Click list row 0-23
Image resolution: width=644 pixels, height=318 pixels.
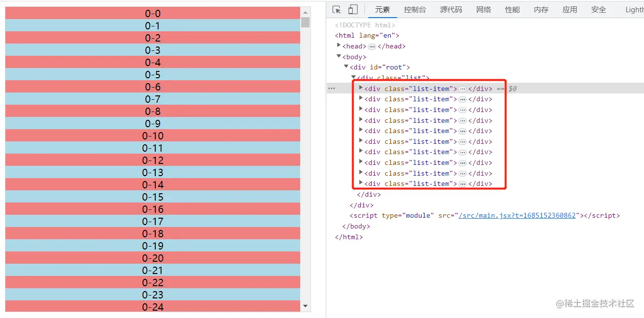(x=153, y=295)
